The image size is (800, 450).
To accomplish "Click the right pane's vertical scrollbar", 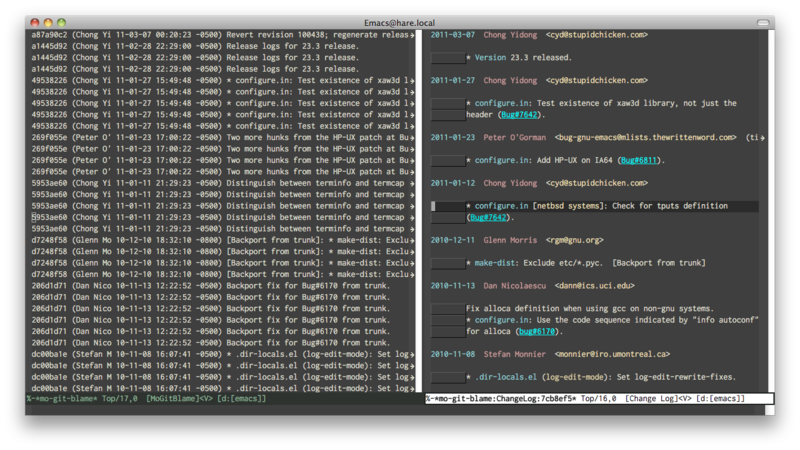I will [771, 211].
